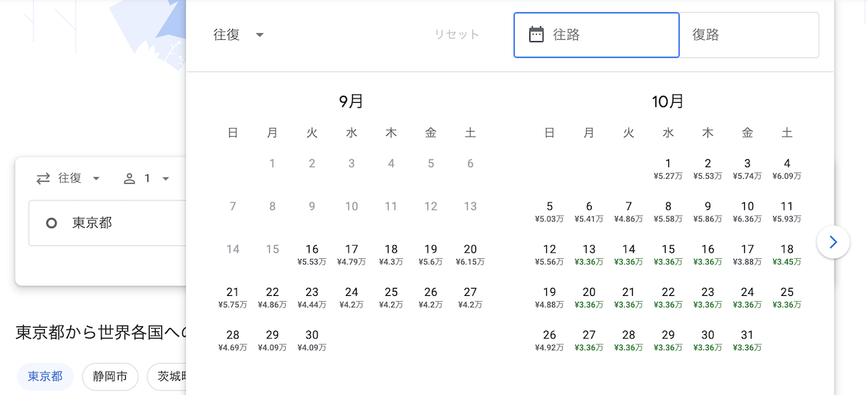Select October 16 date
This screenshot has width=868, height=395.
tap(707, 255)
